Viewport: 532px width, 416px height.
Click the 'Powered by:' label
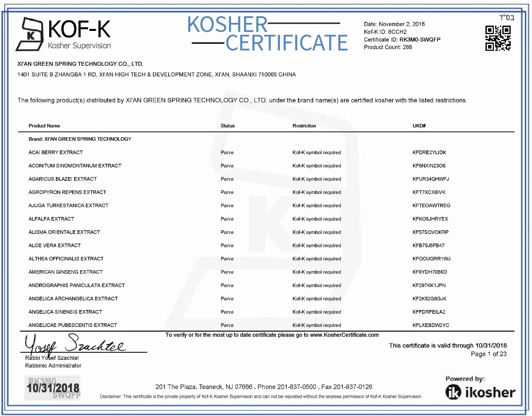point(465,379)
